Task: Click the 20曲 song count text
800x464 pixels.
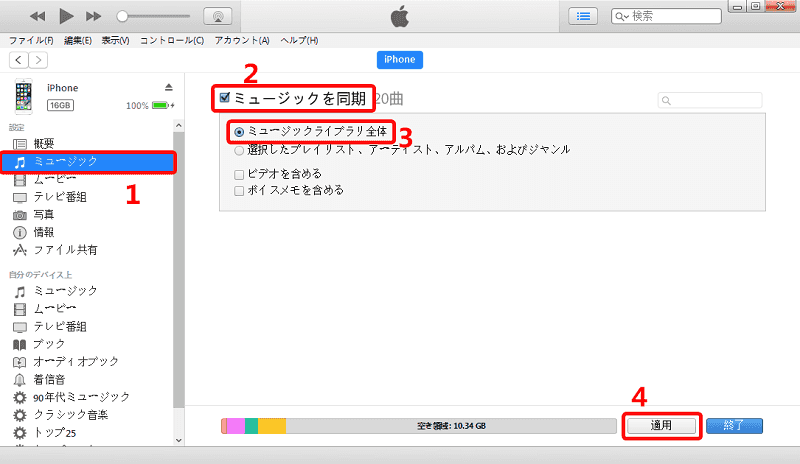Action: click(389, 99)
